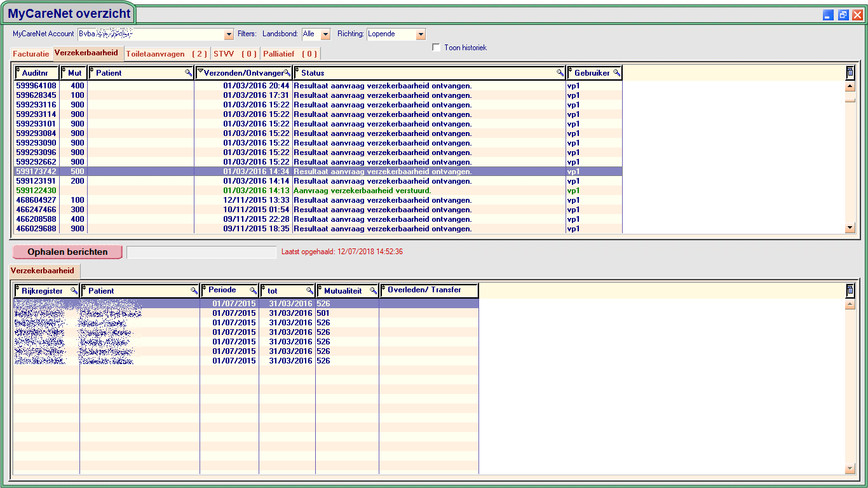Click the magnifier icon in the Gebruiker column header
This screenshot has width=868, height=488.
tap(616, 73)
